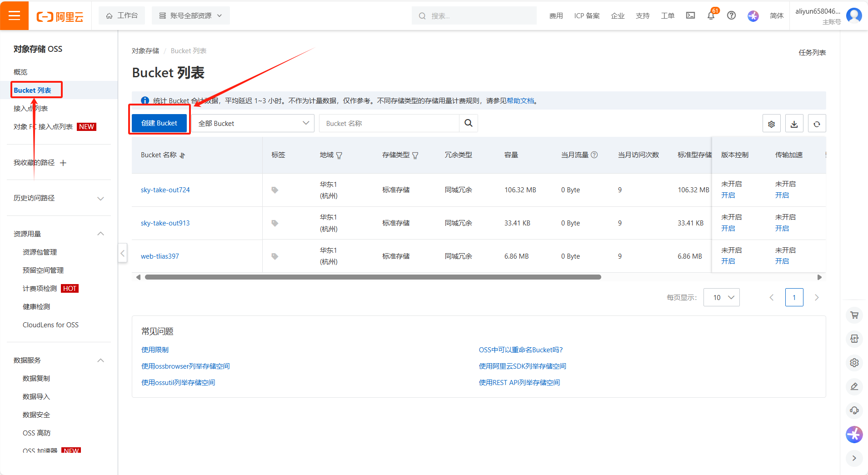Open the Cloud Shell terminal icon
The image size is (868, 475).
tap(690, 15)
